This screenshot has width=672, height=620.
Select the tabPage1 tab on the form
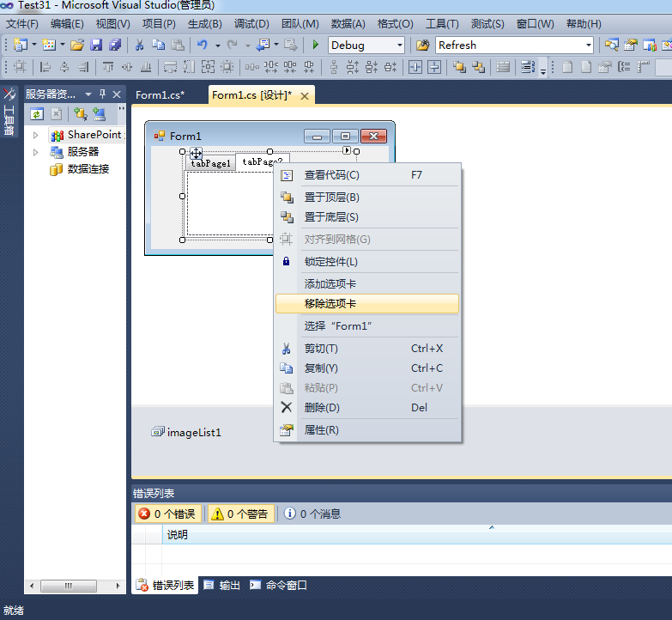coord(211,163)
